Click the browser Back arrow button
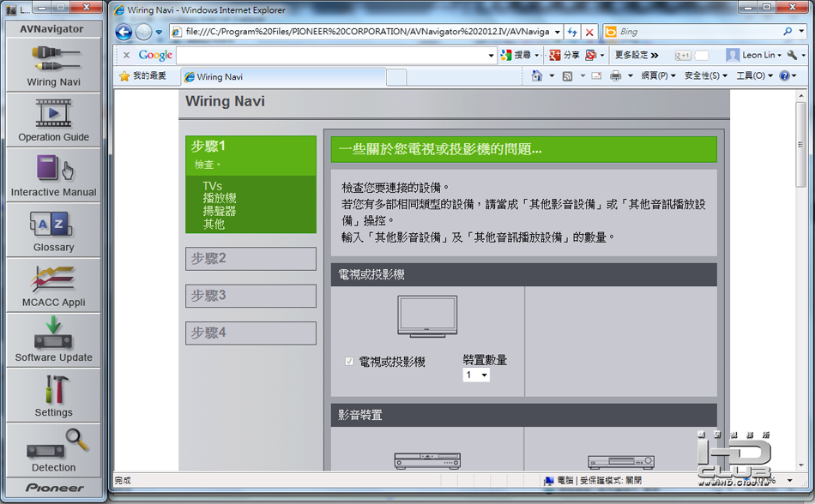This screenshot has height=504, width=815. coord(124,33)
